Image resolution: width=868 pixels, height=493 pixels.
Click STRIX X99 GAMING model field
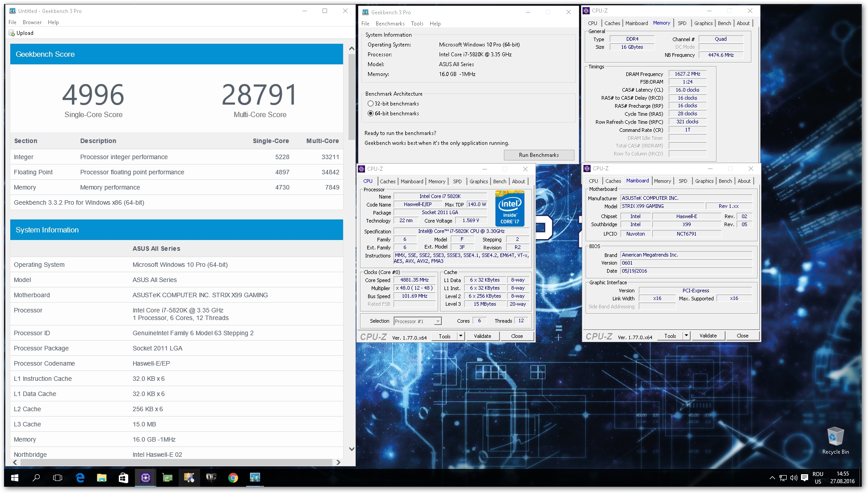[663, 206]
